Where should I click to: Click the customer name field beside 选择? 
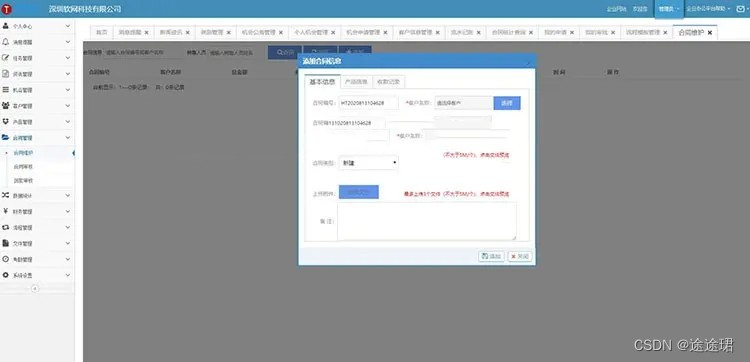pyautogui.click(x=464, y=103)
